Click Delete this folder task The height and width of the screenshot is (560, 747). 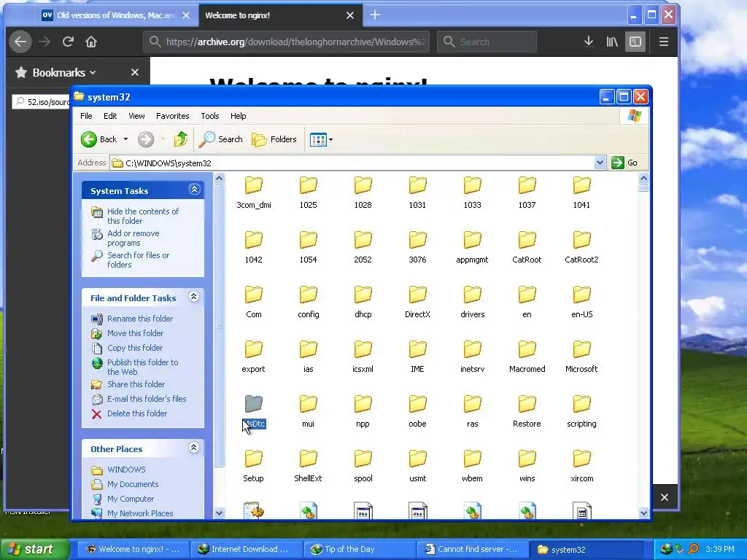coord(136,413)
